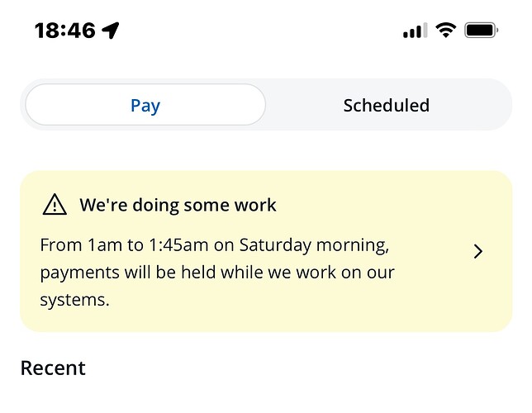Click the warning triangle icon
Viewport: 532px width, 413px height.
[55, 204]
